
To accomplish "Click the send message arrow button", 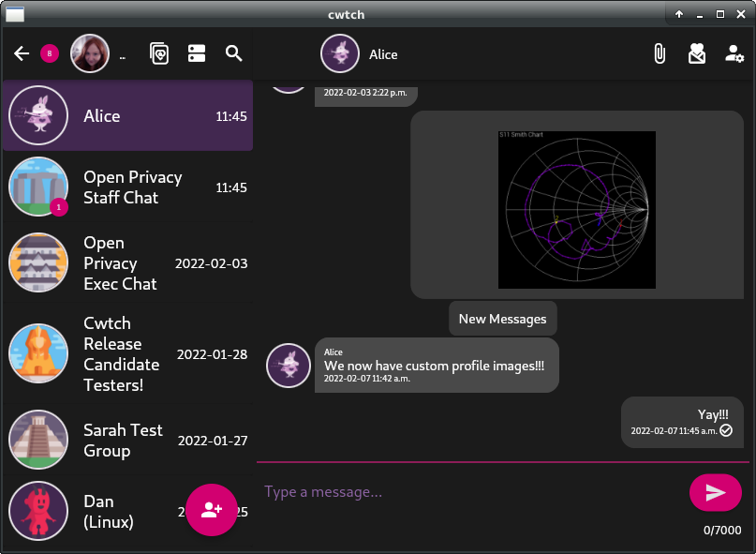I will click(716, 492).
